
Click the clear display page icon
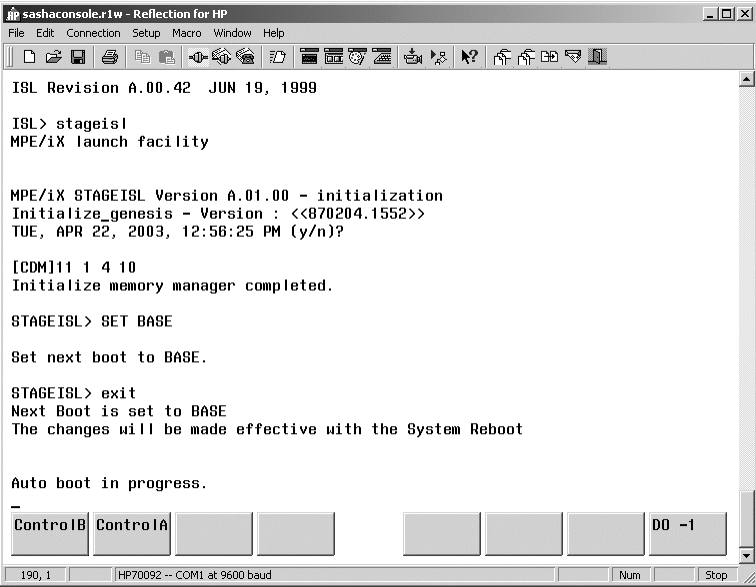[x=277, y=57]
